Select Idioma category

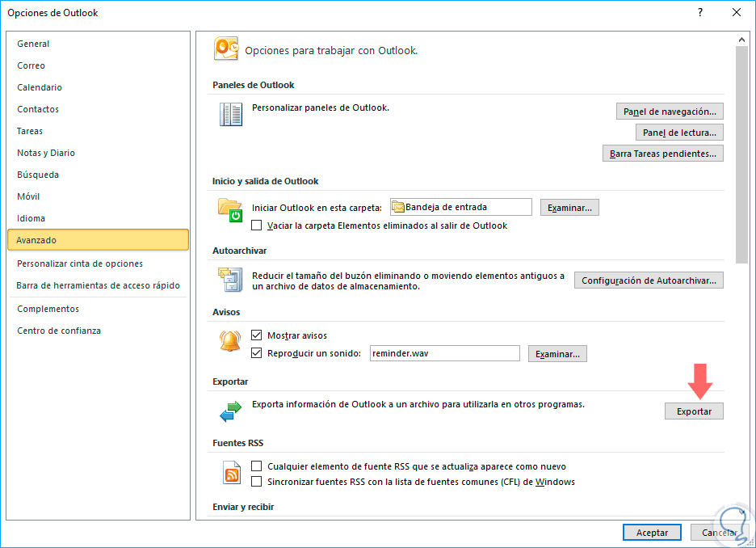98,218
